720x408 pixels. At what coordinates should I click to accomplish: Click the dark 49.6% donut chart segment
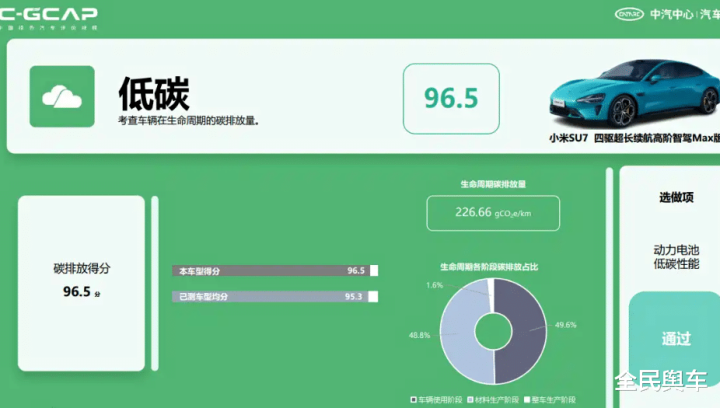[x=528, y=330]
